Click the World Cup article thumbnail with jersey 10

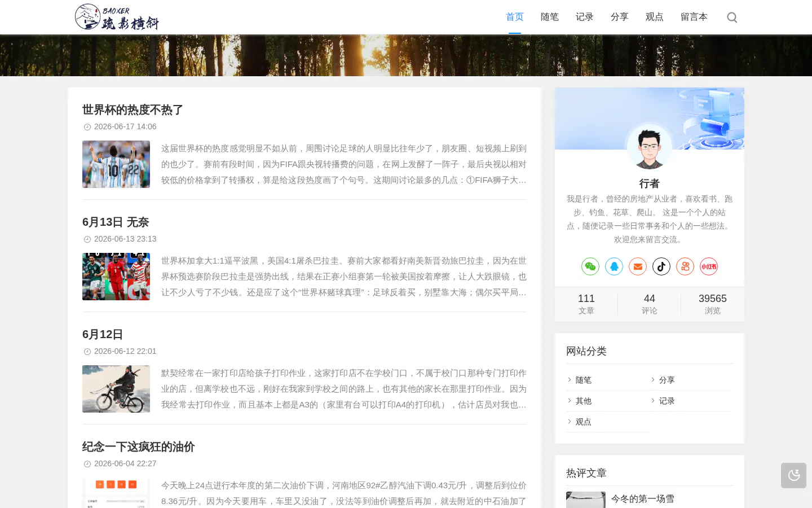pyautogui.click(x=116, y=164)
